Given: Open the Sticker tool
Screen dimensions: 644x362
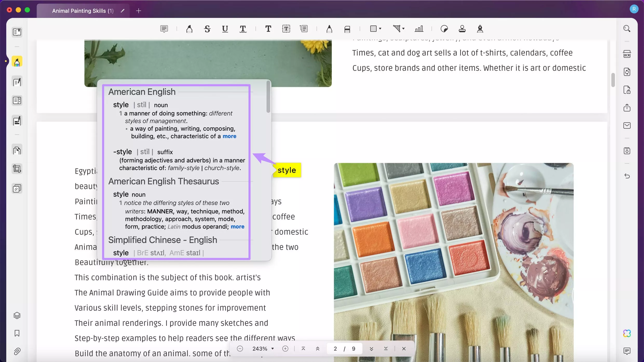Looking at the screenshot, I should 444,29.
